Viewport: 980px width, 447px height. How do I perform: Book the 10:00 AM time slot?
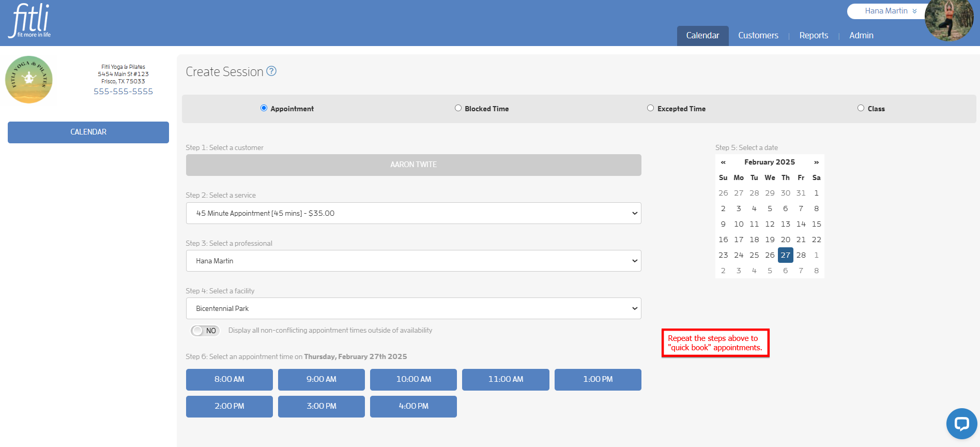point(414,379)
